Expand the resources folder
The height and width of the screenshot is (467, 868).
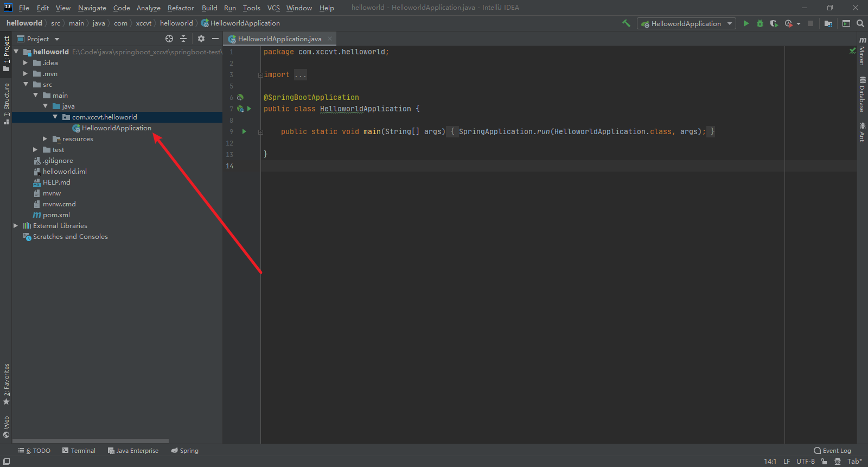pos(45,138)
